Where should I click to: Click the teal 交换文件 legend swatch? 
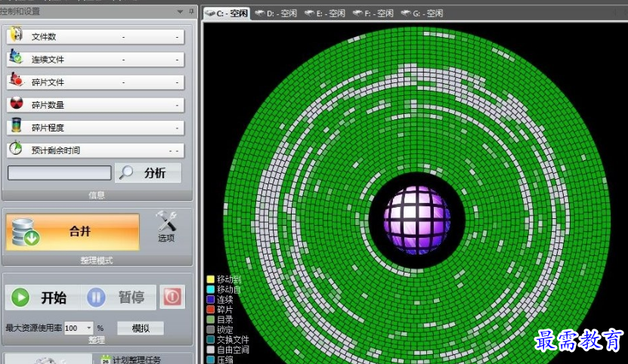click(x=210, y=340)
